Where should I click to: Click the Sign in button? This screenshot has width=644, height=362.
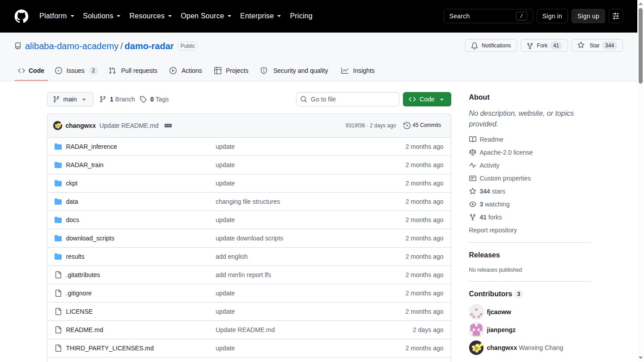(552, 16)
